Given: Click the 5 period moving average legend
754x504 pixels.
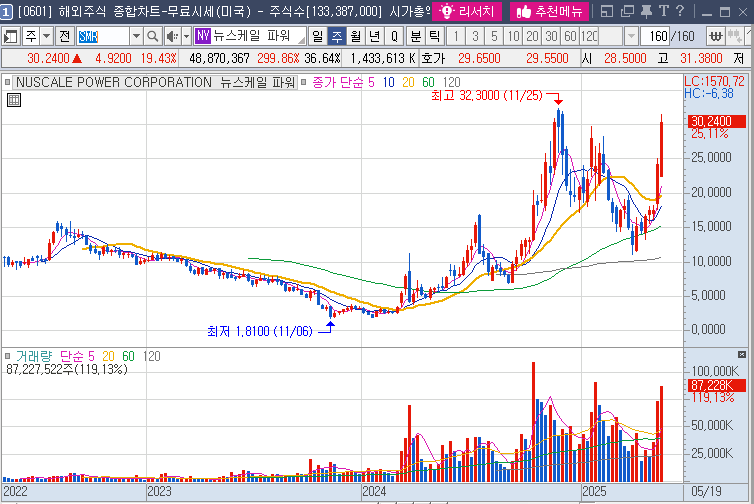Looking at the screenshot, I should tap(371, 82).
